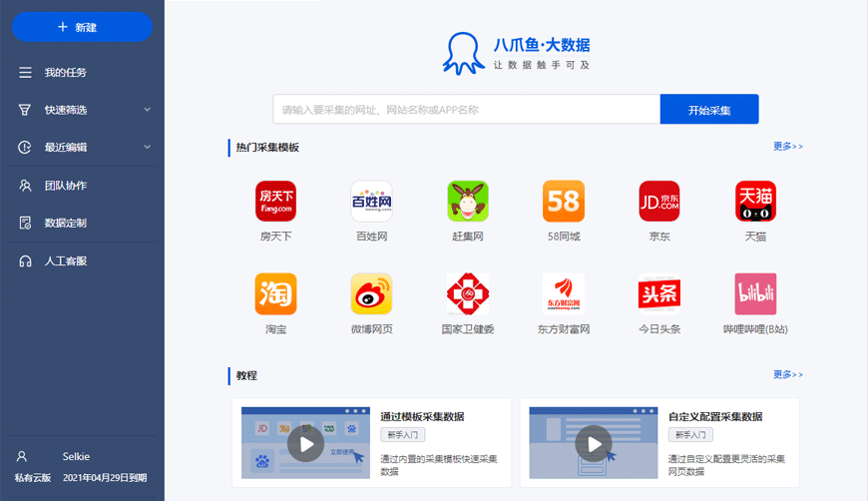868x501 pixels.
Task: Open the 京东 JD.com template icon
Action: [x=659, y=201]
